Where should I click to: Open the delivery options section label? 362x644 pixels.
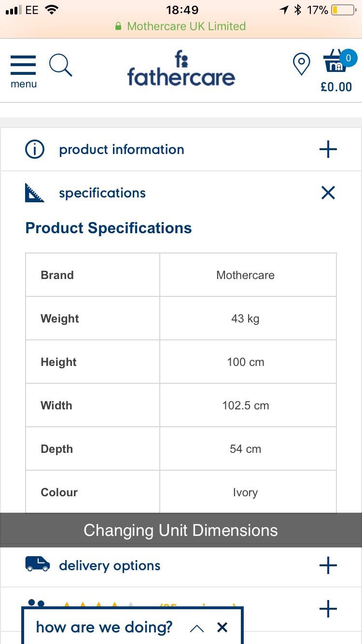click(x=110, y=565)
